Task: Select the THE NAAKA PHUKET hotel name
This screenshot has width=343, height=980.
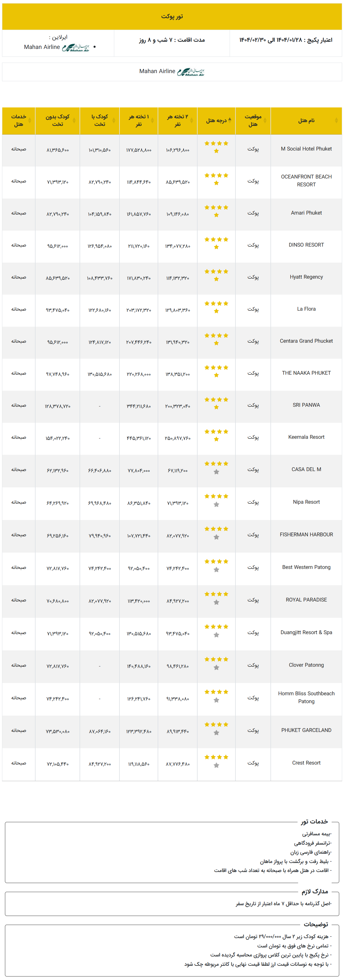Action: pyautogui.click(x=307, y=373)
